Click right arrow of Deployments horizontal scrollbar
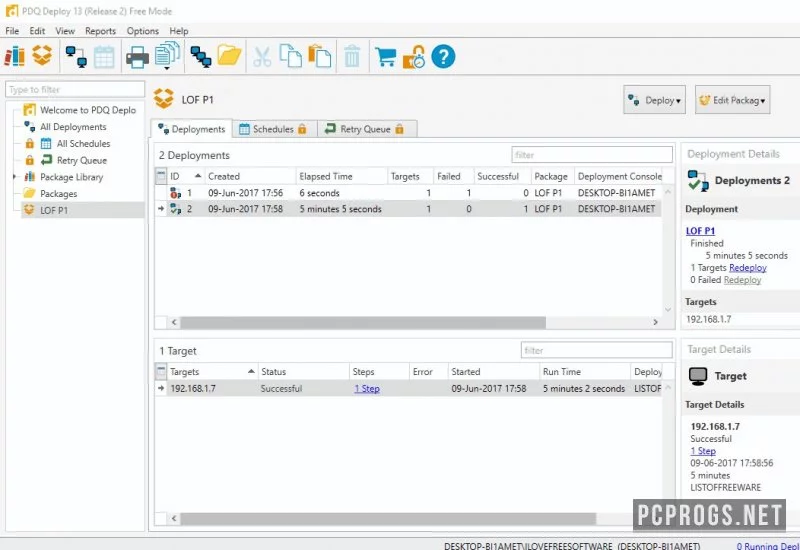800x550 pixels. pos(656,322)
